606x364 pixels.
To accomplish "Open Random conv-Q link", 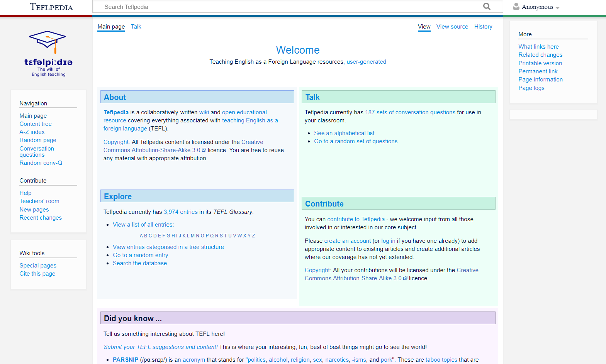I will coord(41,163).
